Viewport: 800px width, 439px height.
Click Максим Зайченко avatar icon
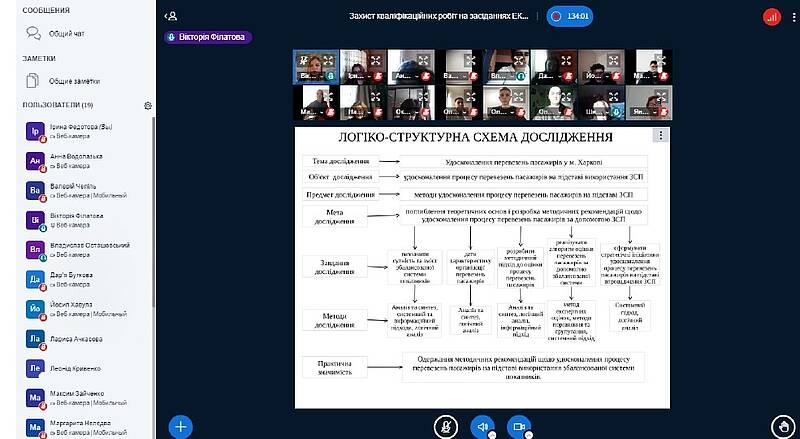[x=35, y=399]
